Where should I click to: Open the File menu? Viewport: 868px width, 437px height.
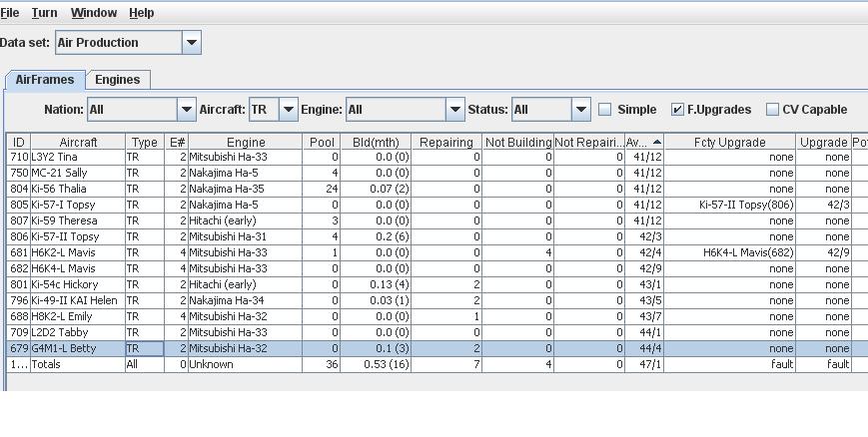(10, 13)
